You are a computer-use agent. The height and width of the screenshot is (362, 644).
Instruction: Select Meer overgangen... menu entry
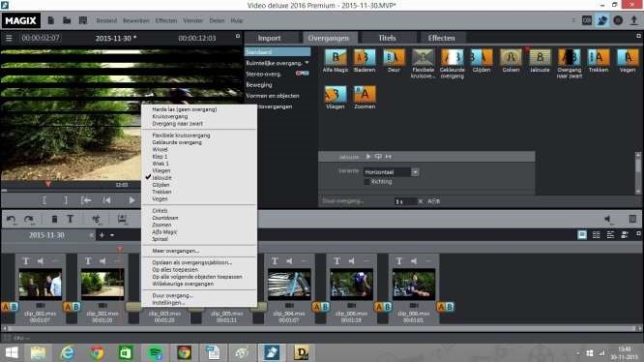pos(175,251)
